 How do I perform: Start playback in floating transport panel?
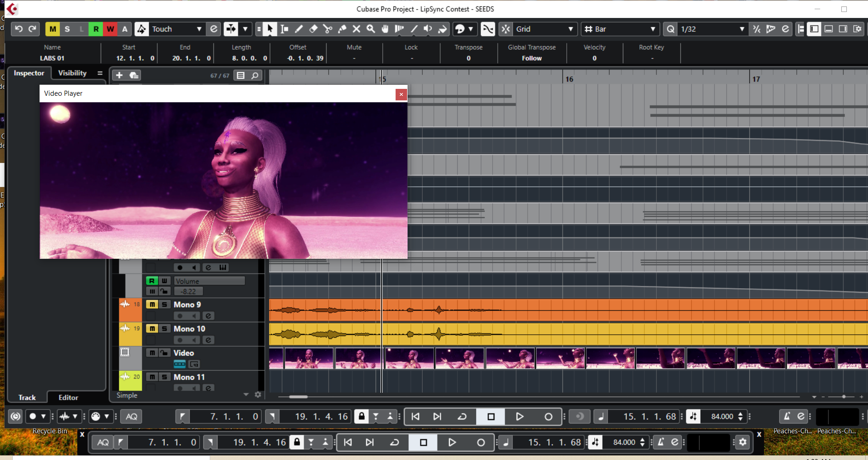pyautogui.click(x=452, y=443)
